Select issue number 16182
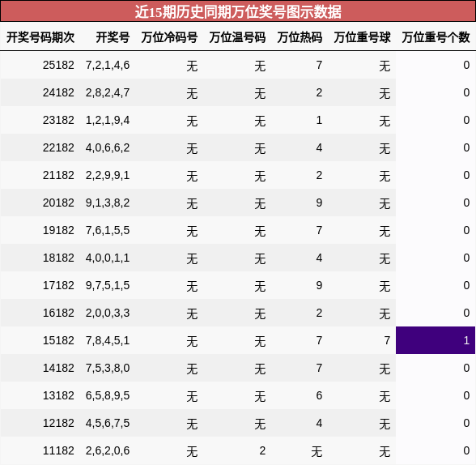The height and width of the screenshot is (465, 476). pyautogui.click(x=58, y=313)
